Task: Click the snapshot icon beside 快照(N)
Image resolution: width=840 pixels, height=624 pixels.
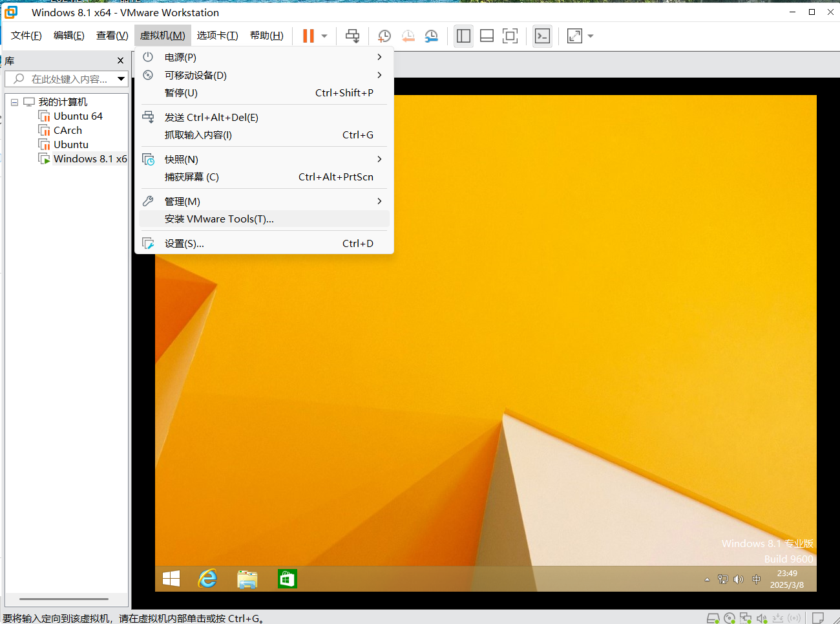Action: [x=148, y=159]
